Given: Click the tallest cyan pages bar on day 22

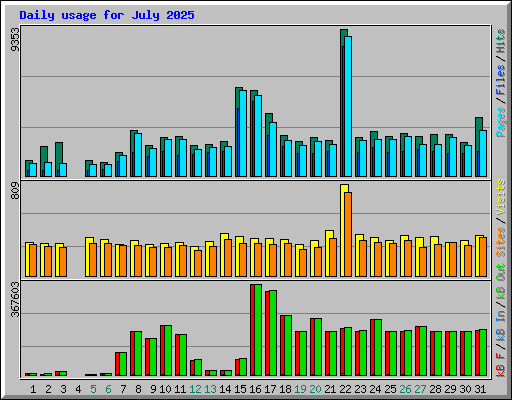Looking at the screenshot, I should click(x=348, y=106).
